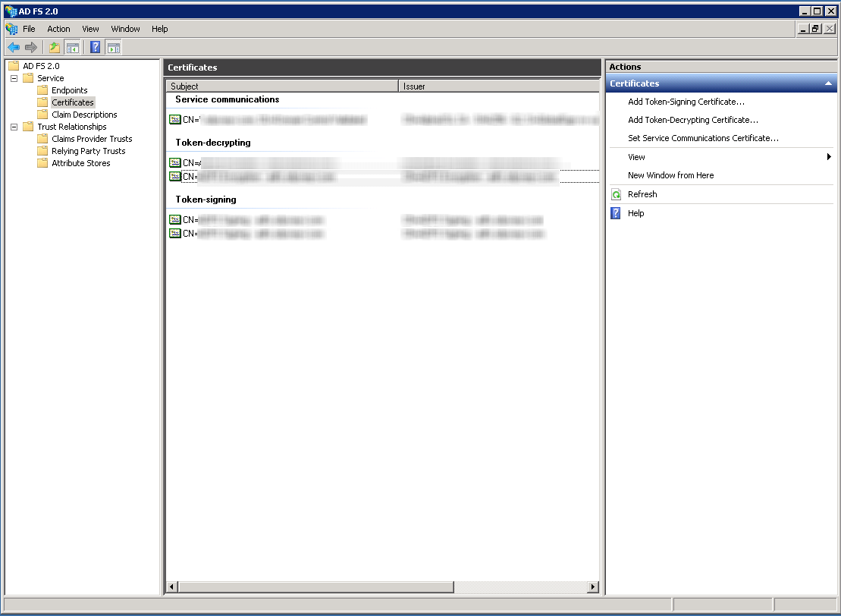Click second Token-decrypting certificate icon
This screenshot has height=616, width=841.
click(175, 176)
